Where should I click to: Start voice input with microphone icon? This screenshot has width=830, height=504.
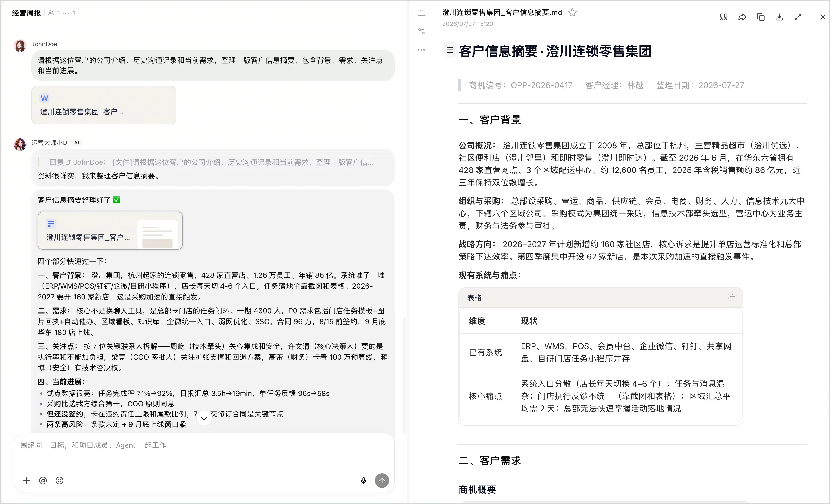click(364, 480)
